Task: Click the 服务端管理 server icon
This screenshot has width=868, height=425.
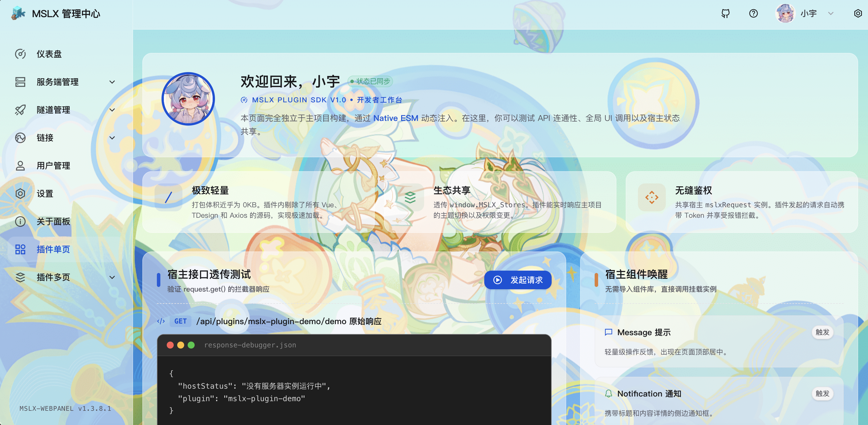Action: [x=20, y=82]
